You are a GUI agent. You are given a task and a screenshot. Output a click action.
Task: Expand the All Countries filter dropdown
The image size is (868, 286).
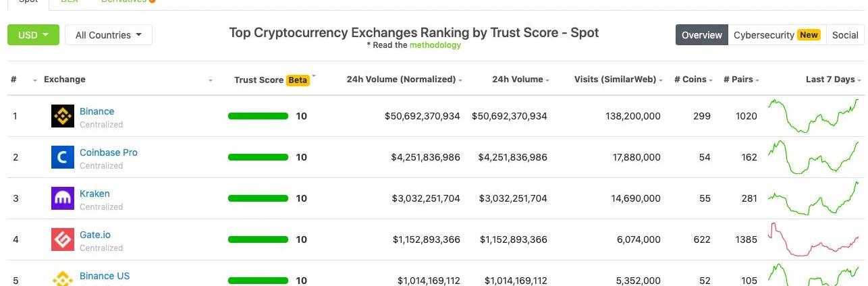click(108, 35)
